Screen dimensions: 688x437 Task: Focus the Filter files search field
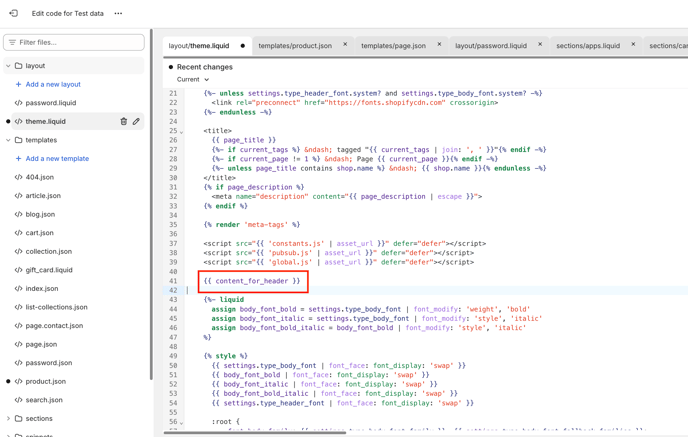74,42
